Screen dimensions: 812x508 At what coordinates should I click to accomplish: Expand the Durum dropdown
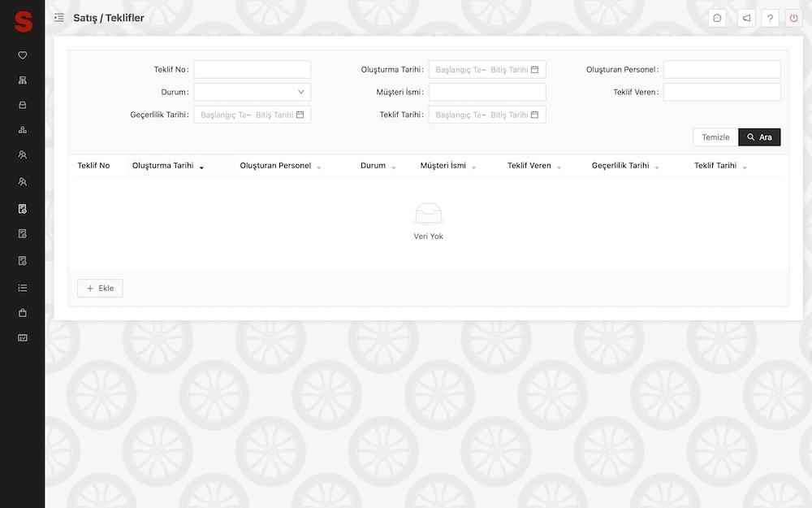pyautogui.click(x=252, y=92)
